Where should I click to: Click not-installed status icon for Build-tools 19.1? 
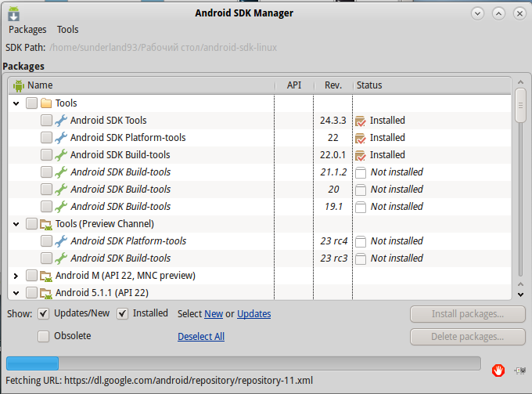pyautogui.click(x=361, y=207)
